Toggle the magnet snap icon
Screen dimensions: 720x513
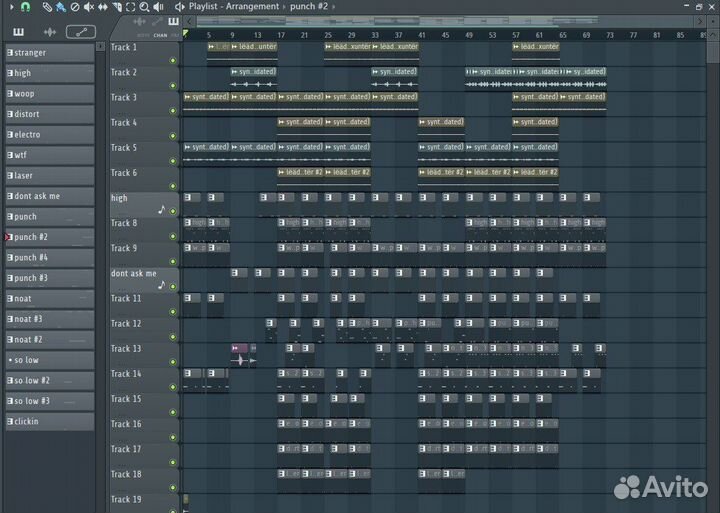click(x=26, y=7)
